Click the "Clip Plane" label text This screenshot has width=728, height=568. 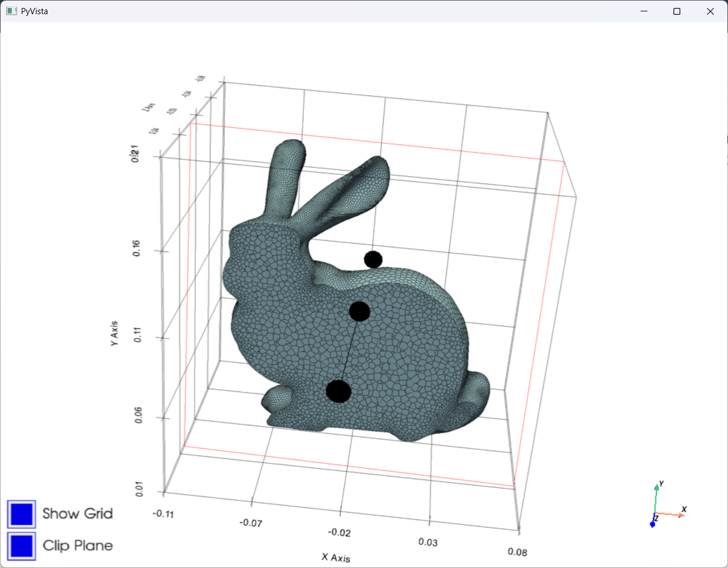pos(78,545)
